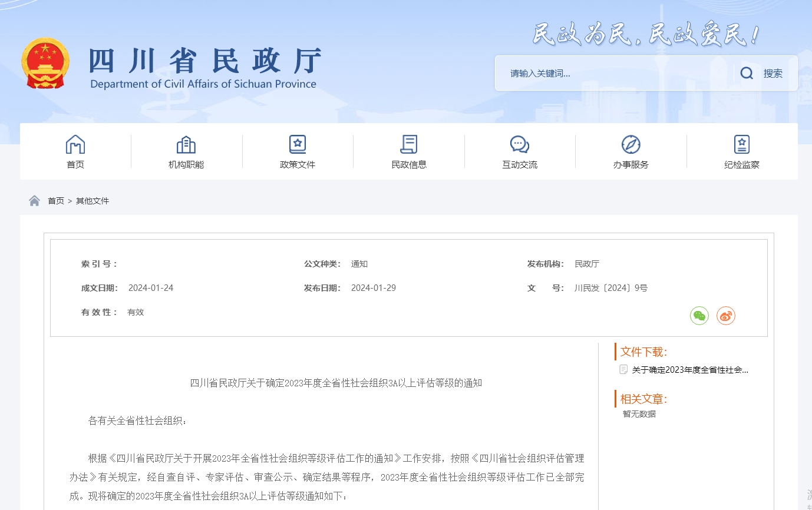812x510 pixels.
Task: Click the document icon above 政策文件
Action: coord(298,144)
